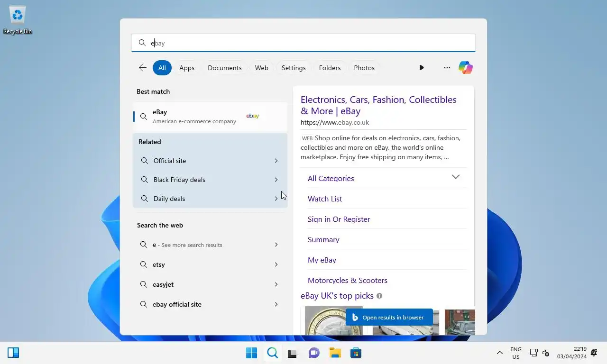
Task: Click the muted volume tray icon
Action: click(546, 353)
